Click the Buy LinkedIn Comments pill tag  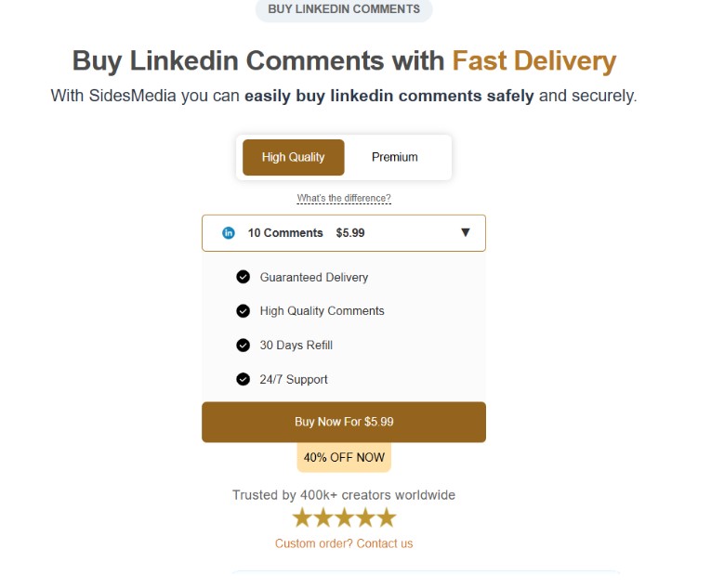click(x=344, y=9)
